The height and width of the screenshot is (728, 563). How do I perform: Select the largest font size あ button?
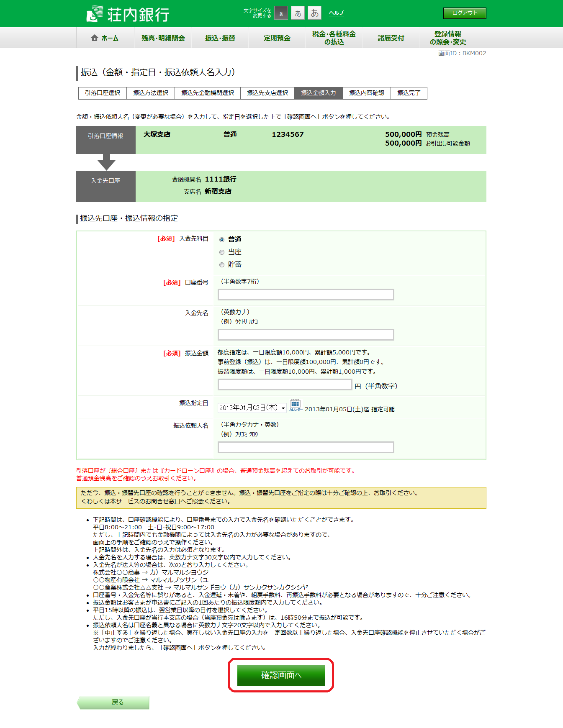tap(315, 13)
